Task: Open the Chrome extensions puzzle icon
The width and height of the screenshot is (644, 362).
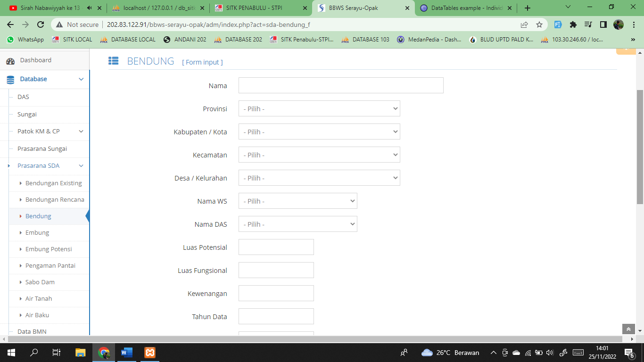Action: pos(573,25)
